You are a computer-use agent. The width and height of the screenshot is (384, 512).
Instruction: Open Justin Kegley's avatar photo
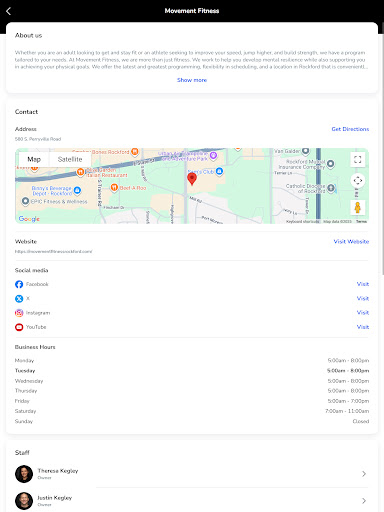pos(24,501)
